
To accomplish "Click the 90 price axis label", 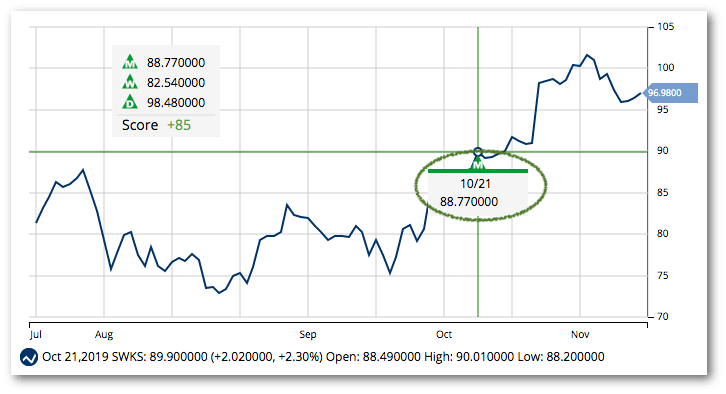I will [663, 150].
